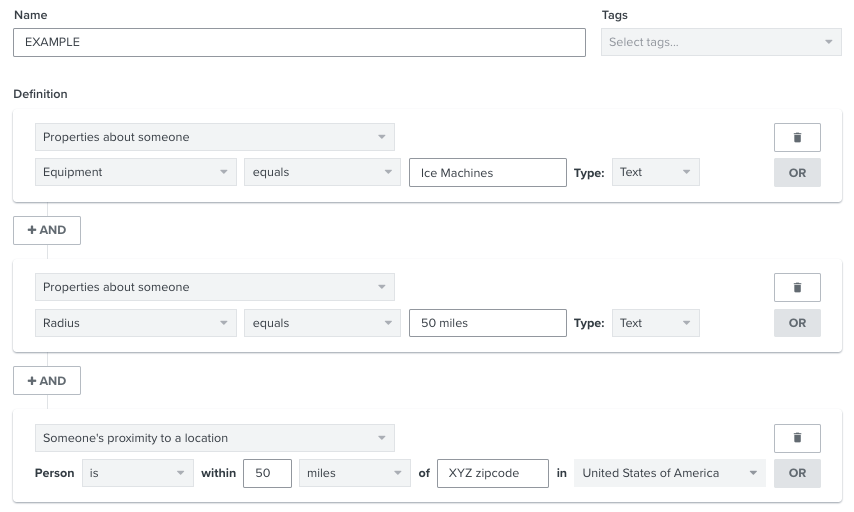
Task: Open the Select tags dropdown
Action: 721,42
